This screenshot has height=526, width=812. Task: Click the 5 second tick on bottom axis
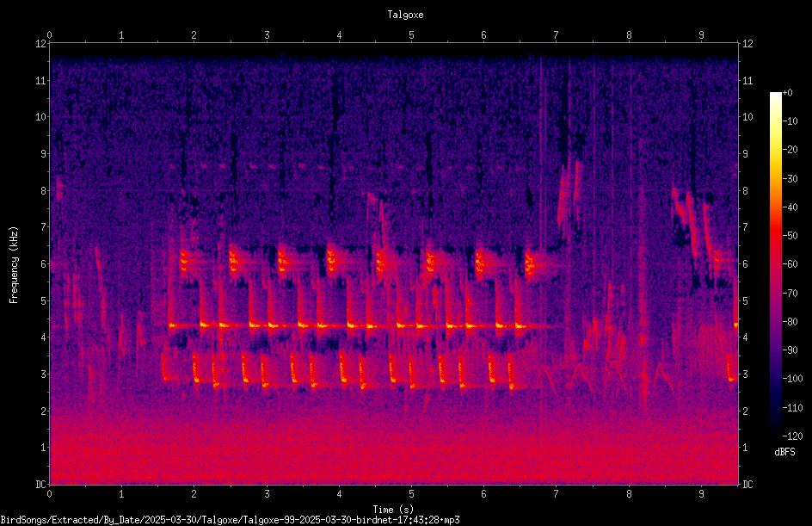click(412, 494)
